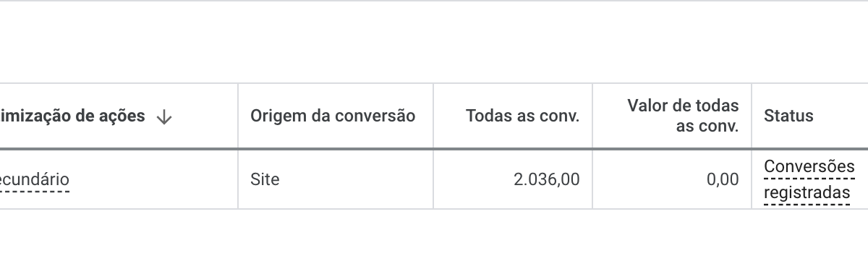Click header divider after Origem da conversão

point(433,116)
